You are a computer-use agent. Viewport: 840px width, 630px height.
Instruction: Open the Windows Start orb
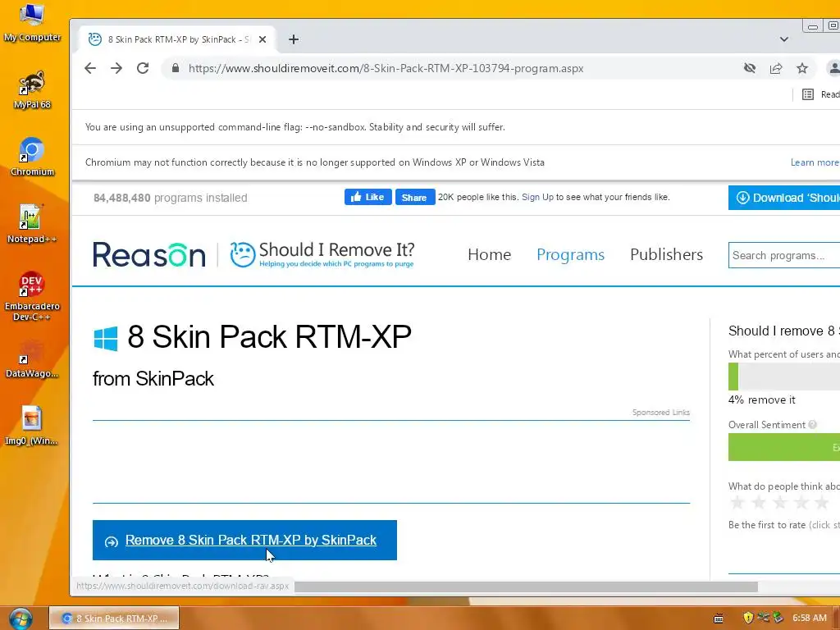[21, 619]
